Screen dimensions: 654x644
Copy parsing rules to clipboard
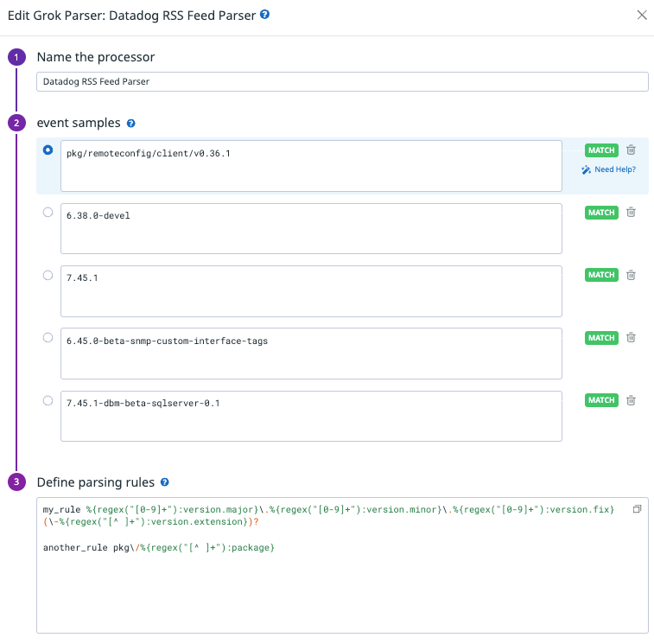[x=637, y=510]
